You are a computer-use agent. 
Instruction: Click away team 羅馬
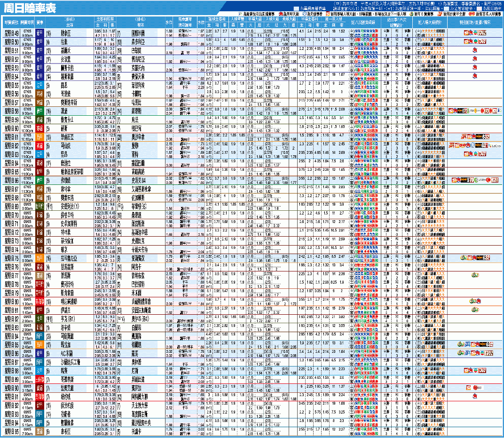[134, 353]
